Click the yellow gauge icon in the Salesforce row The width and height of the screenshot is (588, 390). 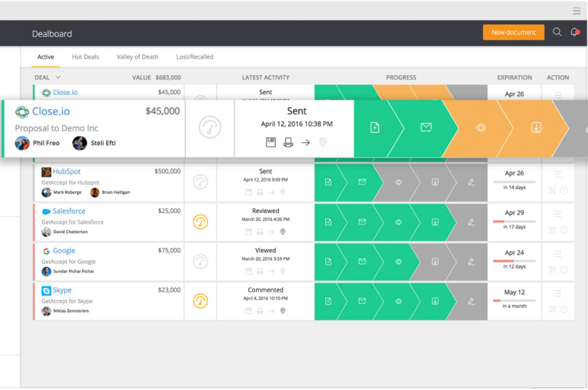200,222
